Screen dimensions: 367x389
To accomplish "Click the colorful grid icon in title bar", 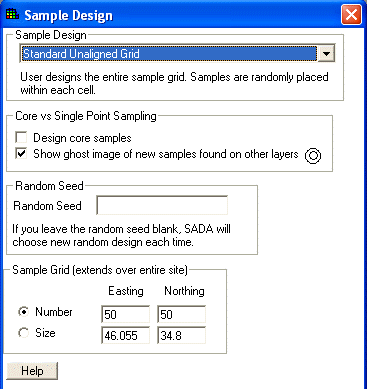I will (13, 14).
